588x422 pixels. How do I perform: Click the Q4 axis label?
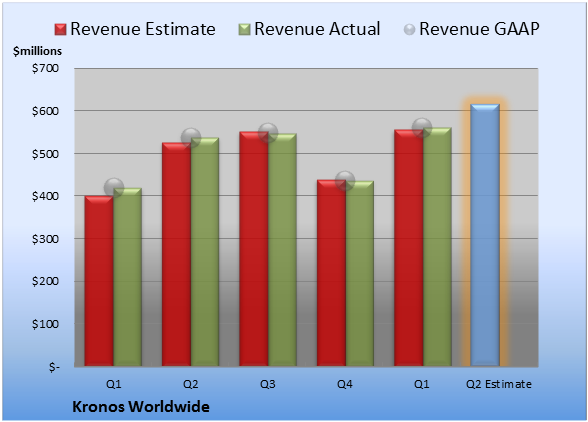345,384
